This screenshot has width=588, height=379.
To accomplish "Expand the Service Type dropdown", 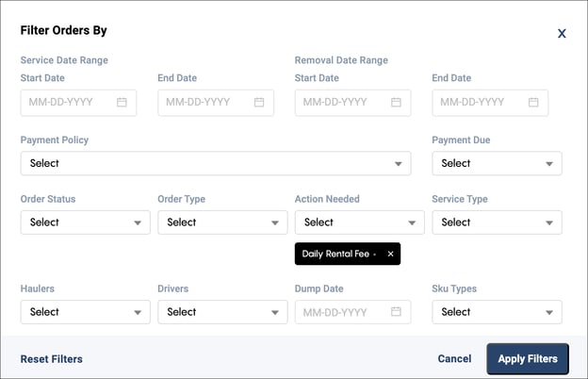I will [x=497, y=222].
